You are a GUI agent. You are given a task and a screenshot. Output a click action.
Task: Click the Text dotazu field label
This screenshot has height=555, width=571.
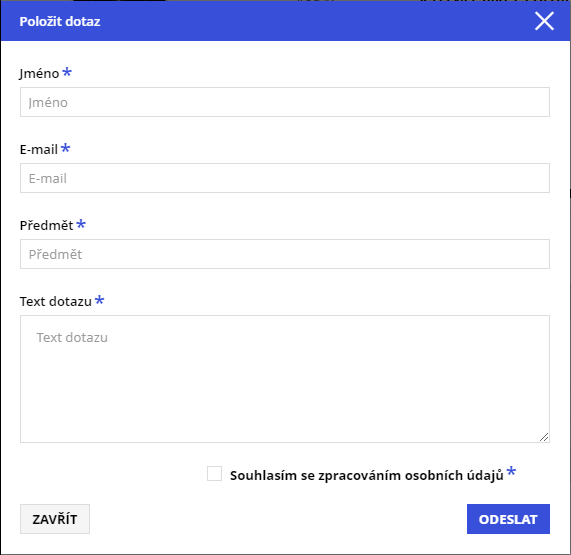pos(56,302)
